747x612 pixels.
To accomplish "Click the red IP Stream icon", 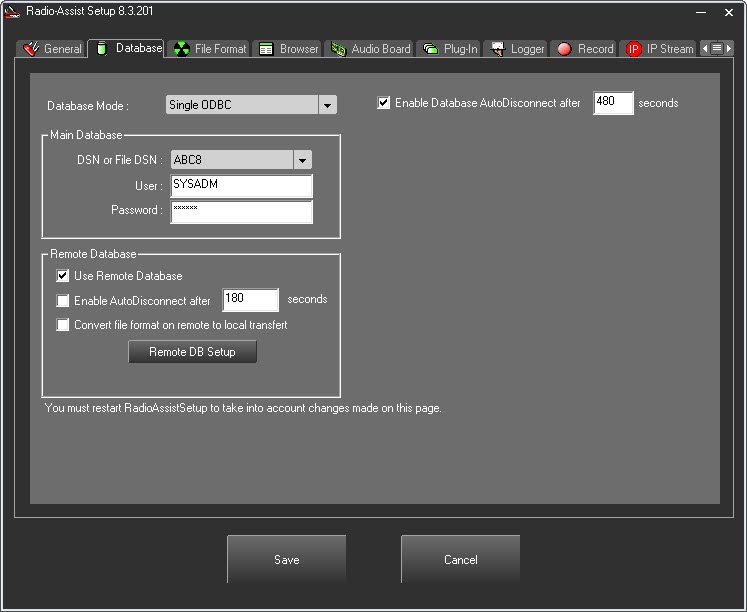I will (633, 49).
